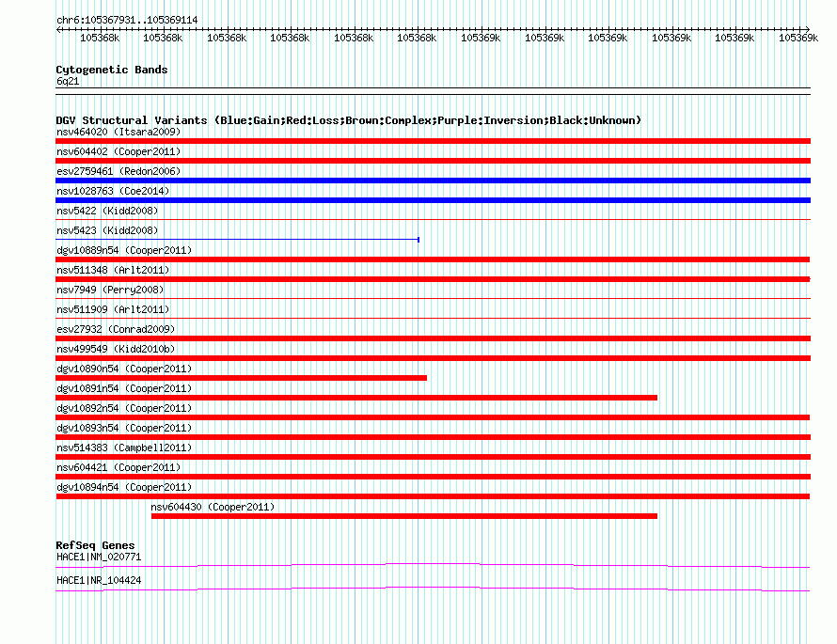Open nsv7949 (Perry2008) variant label
Image resolution: width=837 pixels, height=644 pixels.
coord(110,290)
